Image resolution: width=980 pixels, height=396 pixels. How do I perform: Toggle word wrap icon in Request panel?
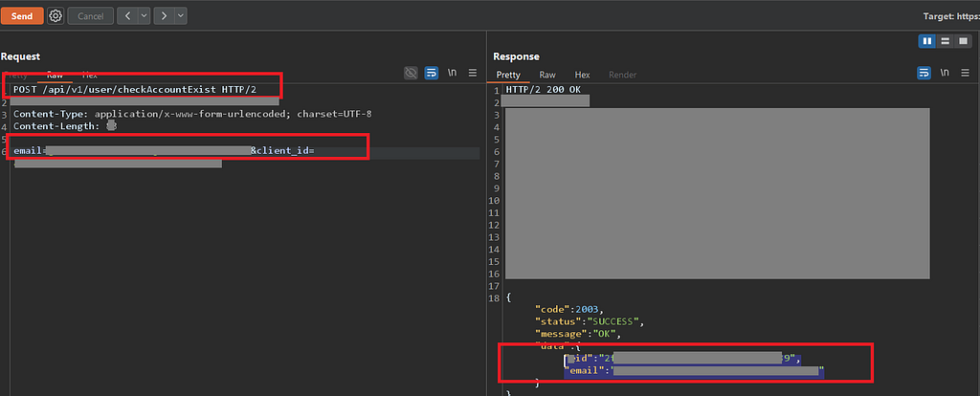(432, 73)
